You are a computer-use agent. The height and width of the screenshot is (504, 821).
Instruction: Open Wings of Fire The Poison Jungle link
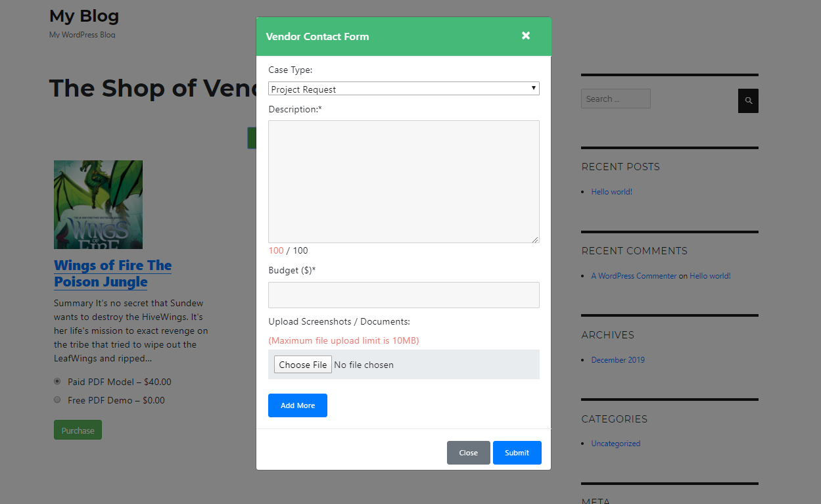point(113,274)
